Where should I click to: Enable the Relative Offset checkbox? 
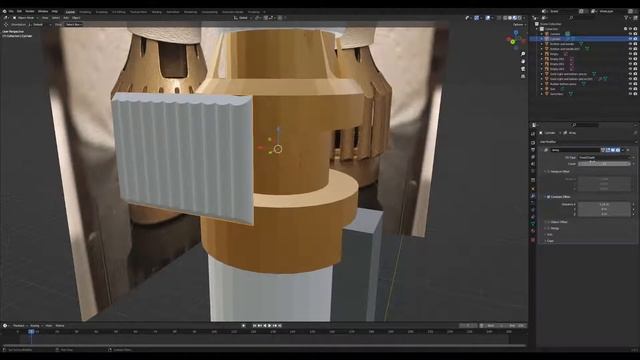point(548,171)
